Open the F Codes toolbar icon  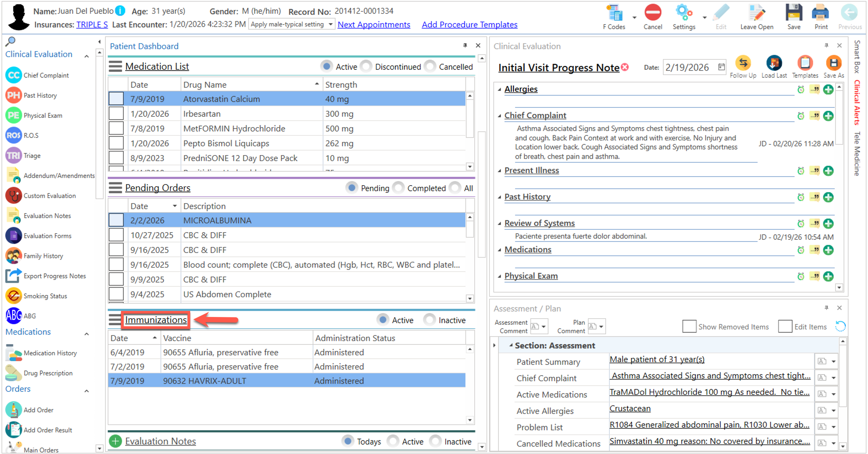click(x=615, y=13)
